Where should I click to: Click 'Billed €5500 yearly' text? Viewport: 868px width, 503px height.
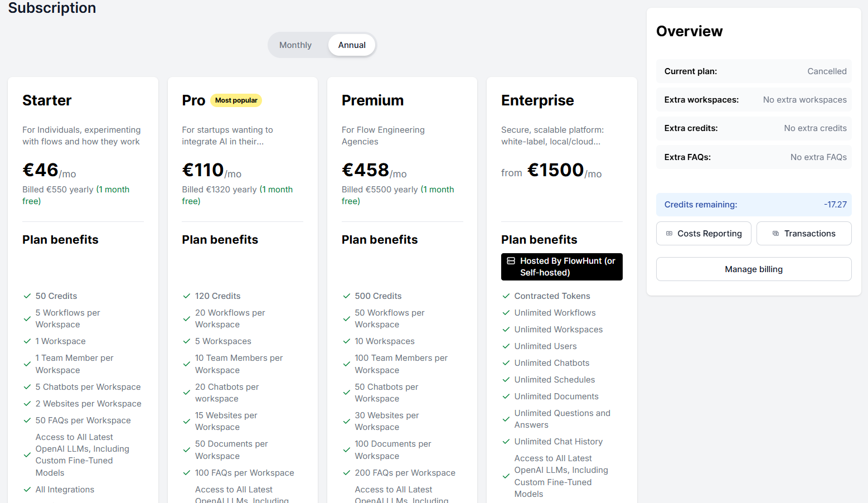click(380, 190)
